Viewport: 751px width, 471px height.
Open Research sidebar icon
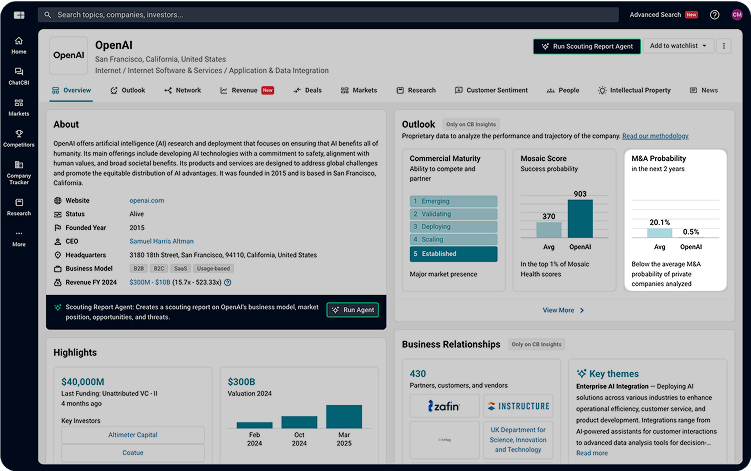(19, 206)
